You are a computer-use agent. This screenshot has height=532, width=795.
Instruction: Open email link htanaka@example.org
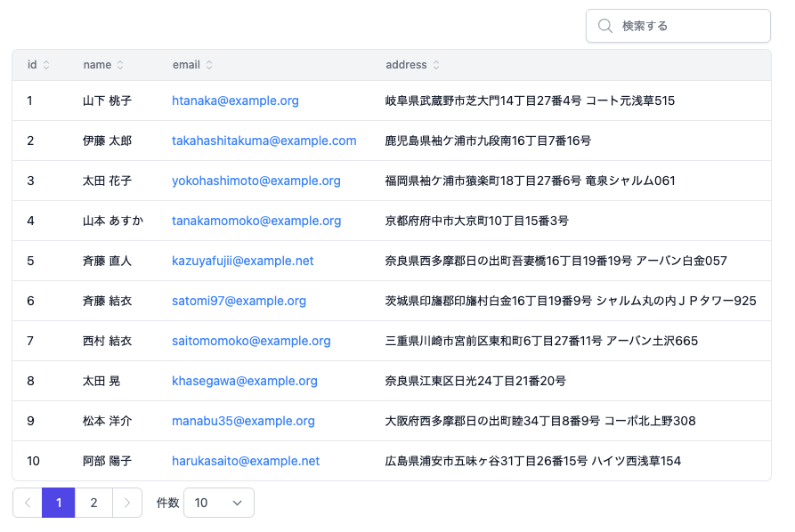pos(235,101)
